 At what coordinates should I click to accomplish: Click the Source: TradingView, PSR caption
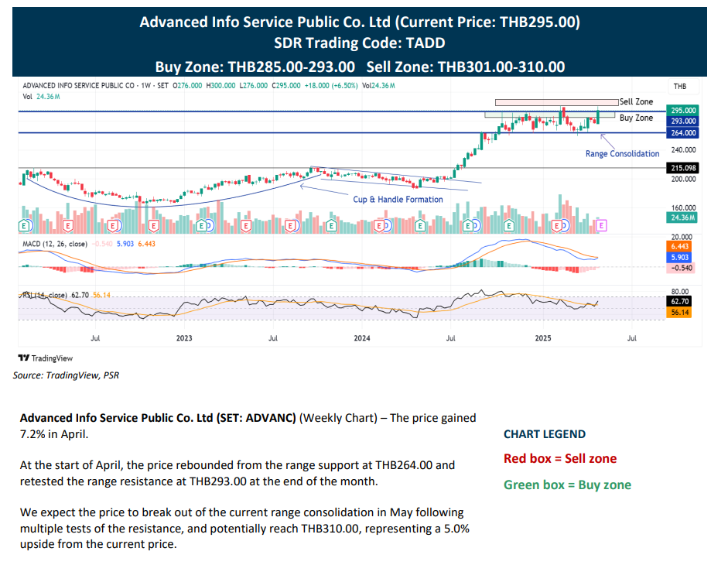(x=66, y=375)
